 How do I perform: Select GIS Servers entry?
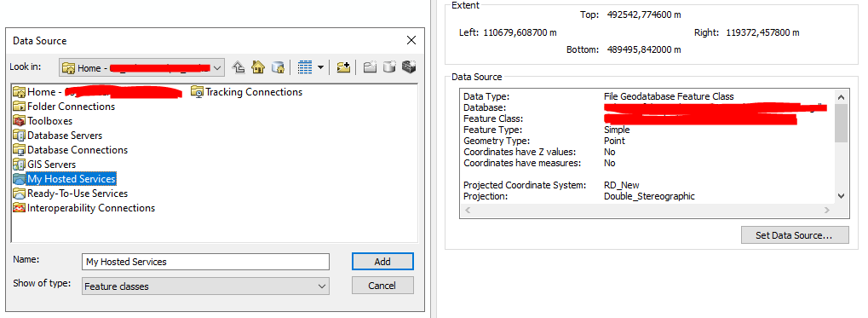[44, 164]
